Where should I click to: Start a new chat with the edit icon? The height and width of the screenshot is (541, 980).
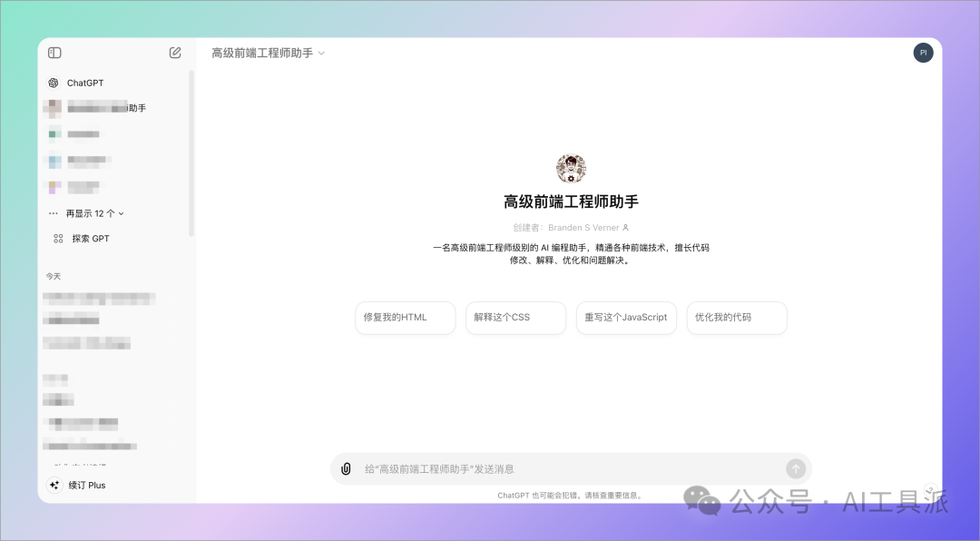point(175,53)
